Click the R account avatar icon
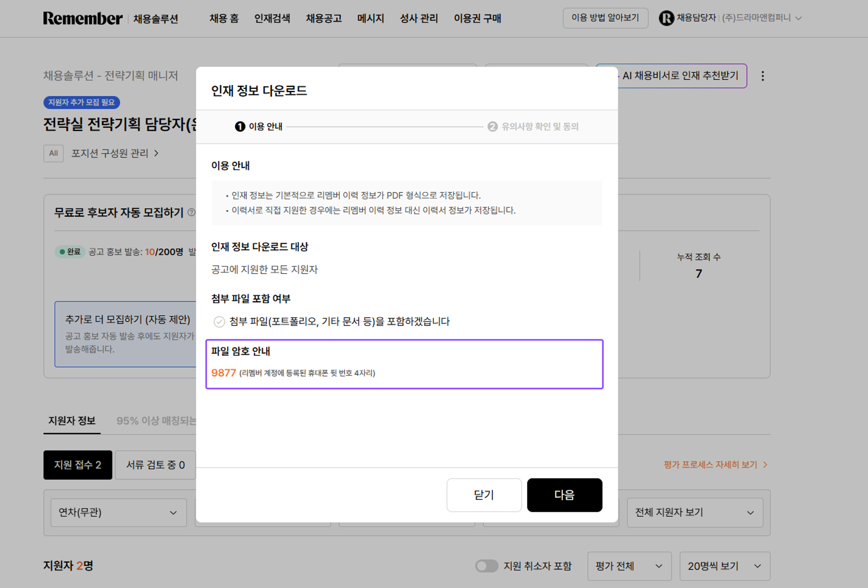The width and height of the screenshot is (868, 588). tap(666, 18)
